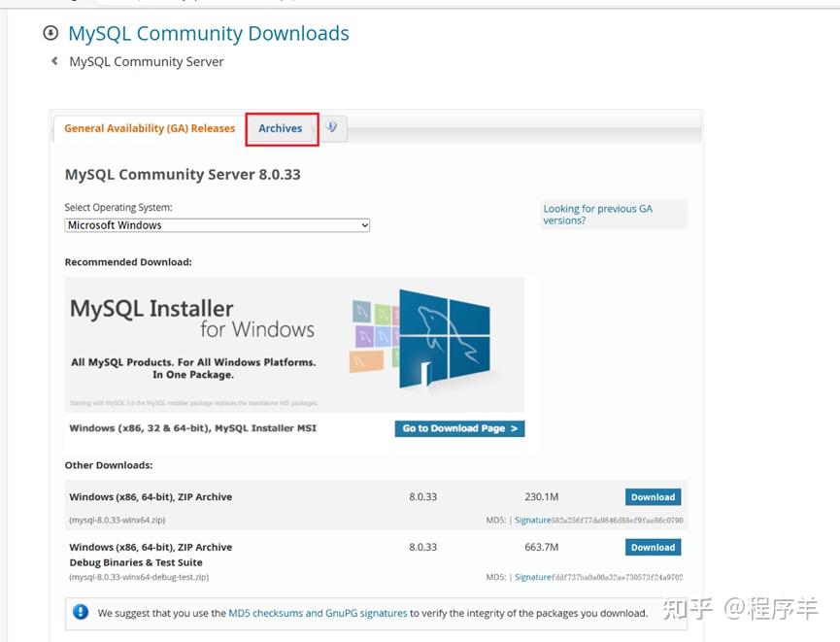The height and width of the screenshot is (642, 840).
Task: Click the back arrow before MySQL Community Server
Action: (x=54, y=61)
